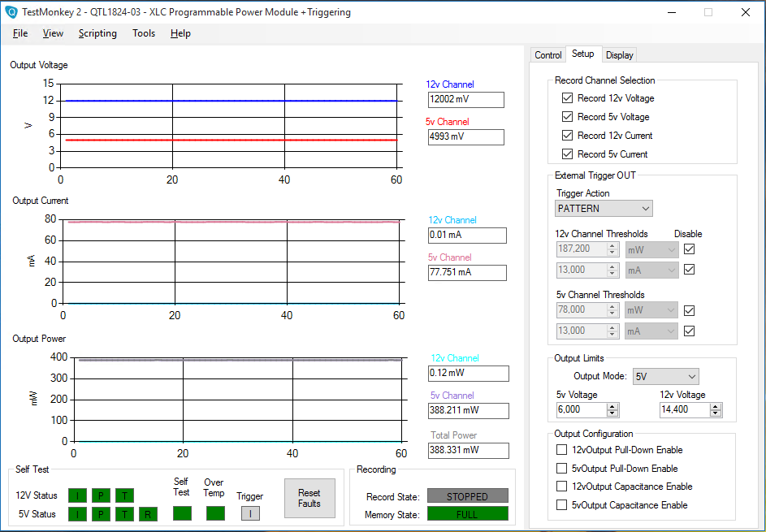Viewport: 766px width, 532px height.
Task: Click the 12V Status P indicator
Action: (101, 495)
